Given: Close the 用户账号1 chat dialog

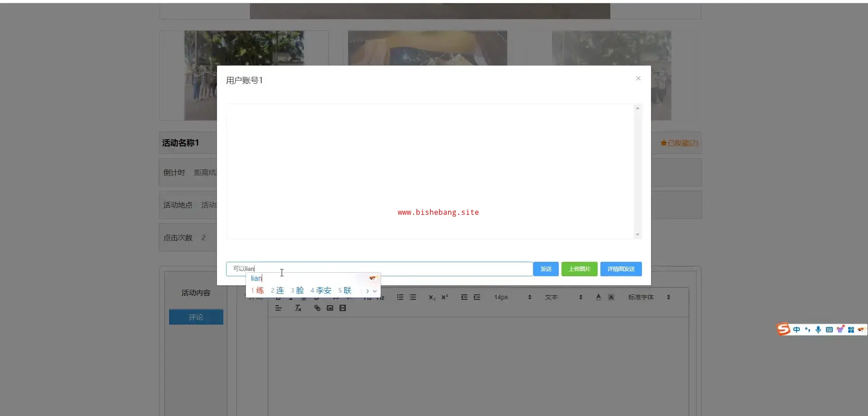Looking at the screenshot, I should [x=638, y=78].
